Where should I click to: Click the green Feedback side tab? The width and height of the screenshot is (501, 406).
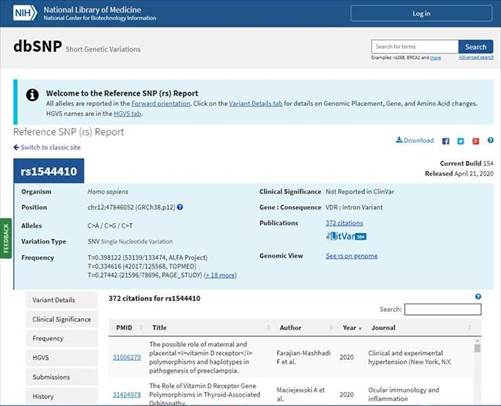(x=6, y=238)
